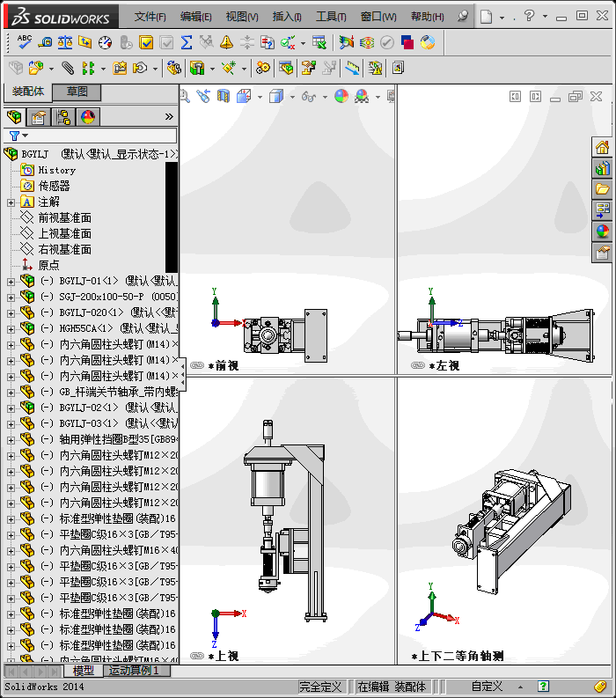
Task: Open Compare Documents tool
Action: coord(268,42)
